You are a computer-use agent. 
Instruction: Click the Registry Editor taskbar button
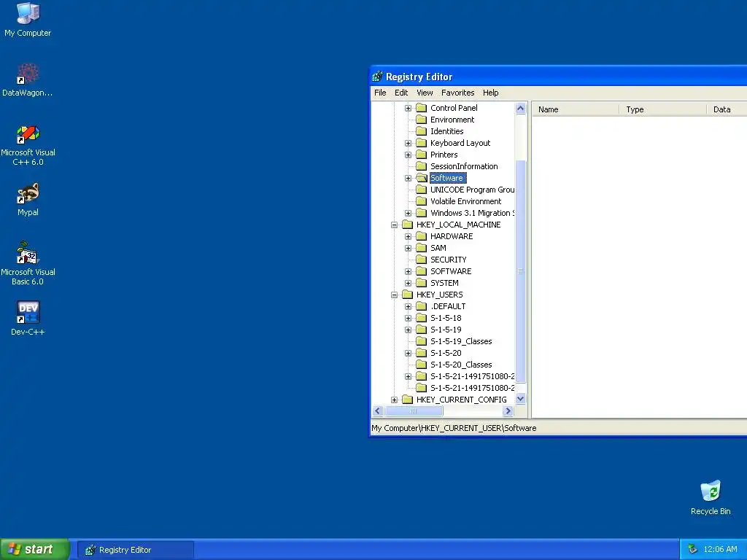pos(135,550)
